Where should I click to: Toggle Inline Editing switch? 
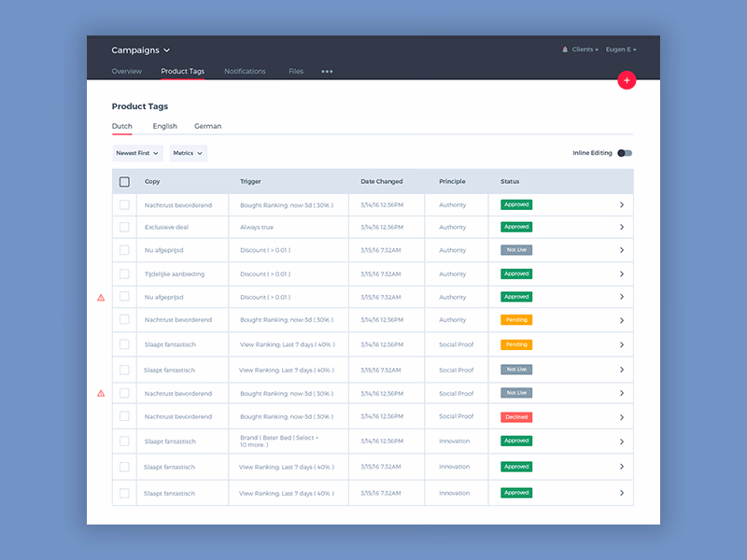point(625,153)
